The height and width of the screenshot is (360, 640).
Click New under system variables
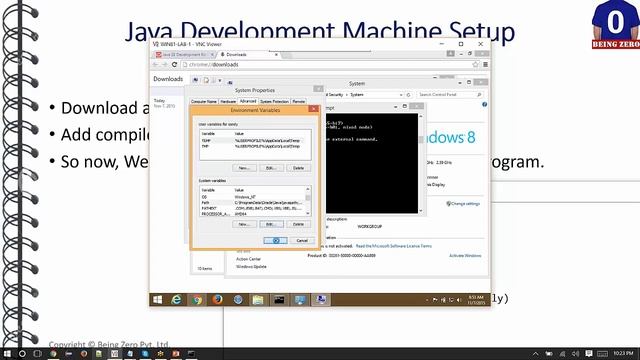point(244,224)
